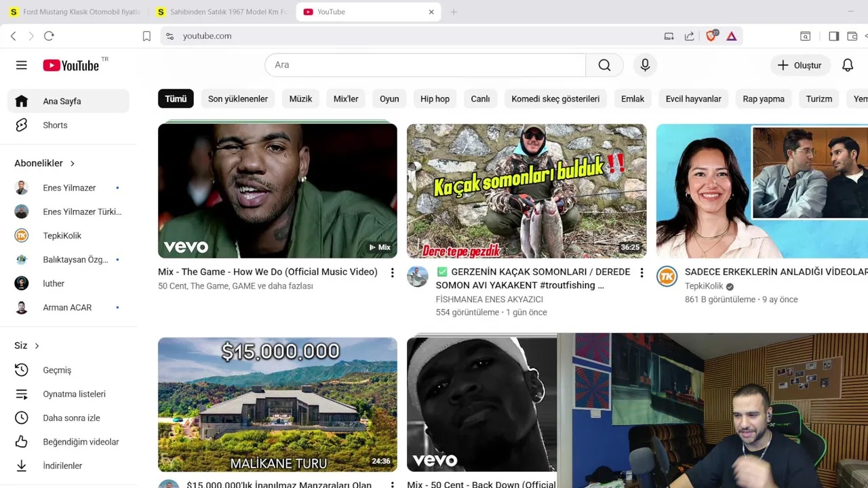Open Ana Sayfa in sidebar
This screenshot has height=488, width=868.
[68, 101]
